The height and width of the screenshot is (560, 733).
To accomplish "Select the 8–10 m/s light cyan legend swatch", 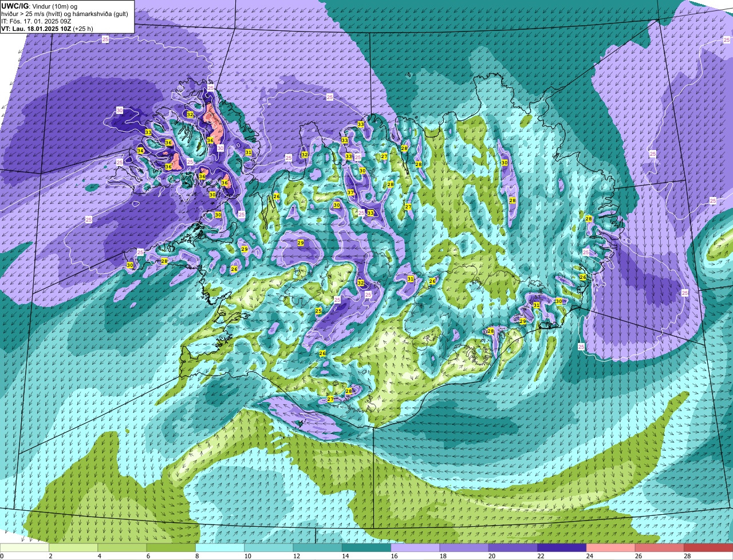I will pyautogui.click(x=220, y=548).
